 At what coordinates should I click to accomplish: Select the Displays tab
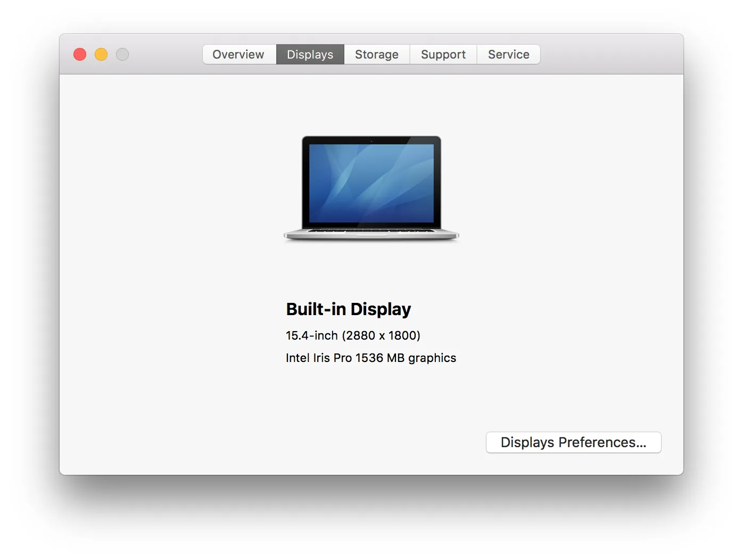310,54
